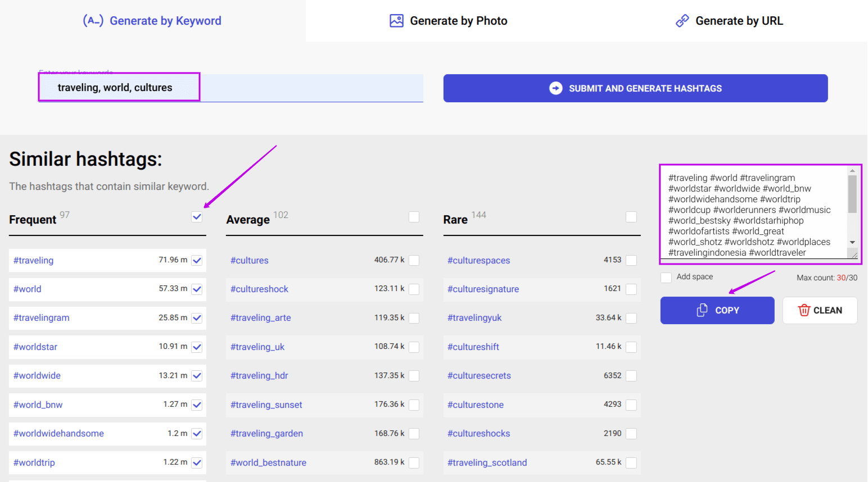868x482 pixels.
Task: Open the #cultureshock hashtag link
Action: (x=259, y=289)
